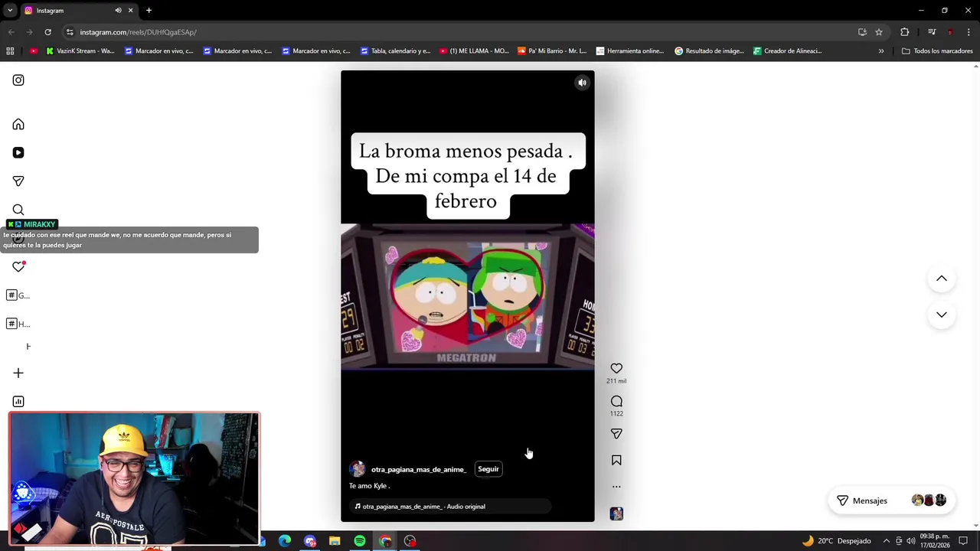Go back in browser history

click(11, 32)
